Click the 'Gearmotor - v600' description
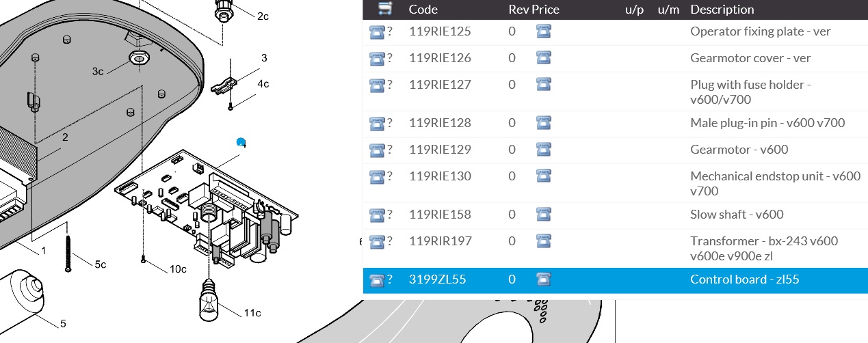This screenshot has height=343, width=868. [x=739, y=150]
